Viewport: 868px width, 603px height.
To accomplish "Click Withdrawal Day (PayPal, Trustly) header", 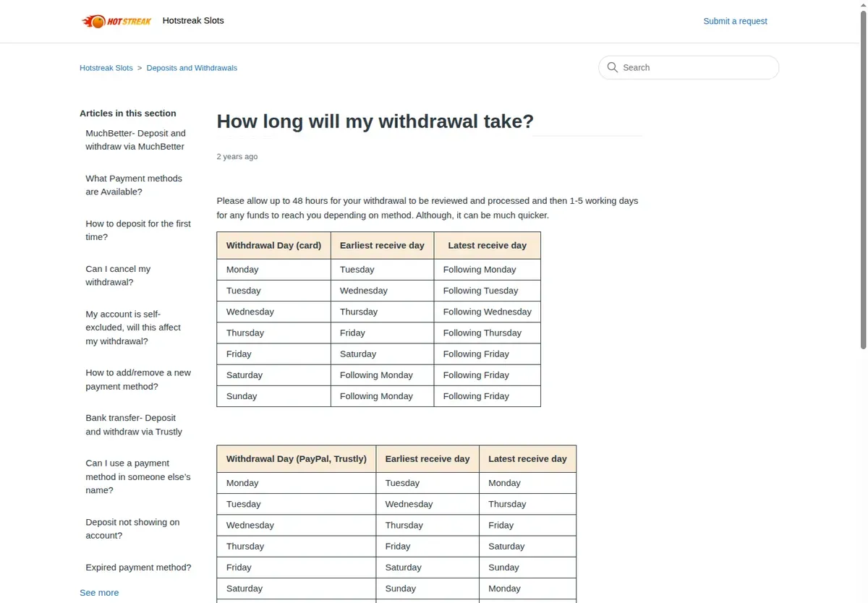I will 296,458.
